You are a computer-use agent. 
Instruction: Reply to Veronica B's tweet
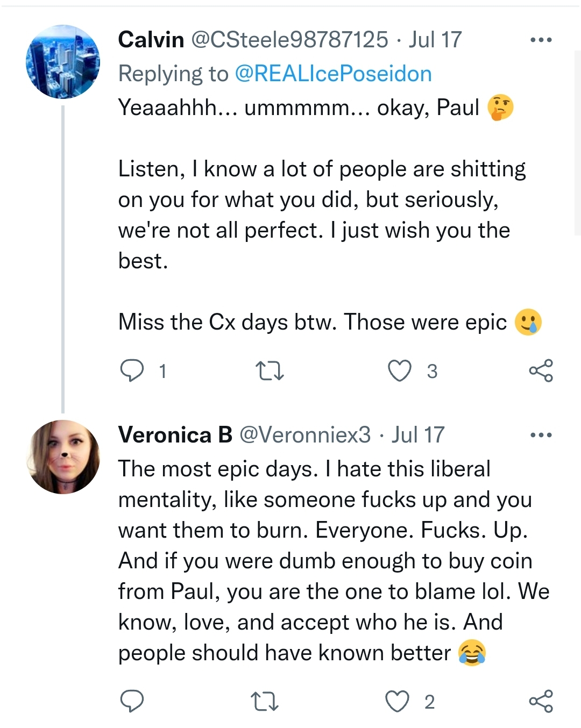tap(132, 701)
